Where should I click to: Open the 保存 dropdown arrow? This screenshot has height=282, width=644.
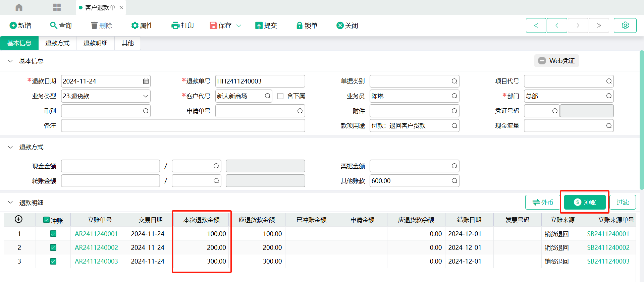[x=239, y=25]
